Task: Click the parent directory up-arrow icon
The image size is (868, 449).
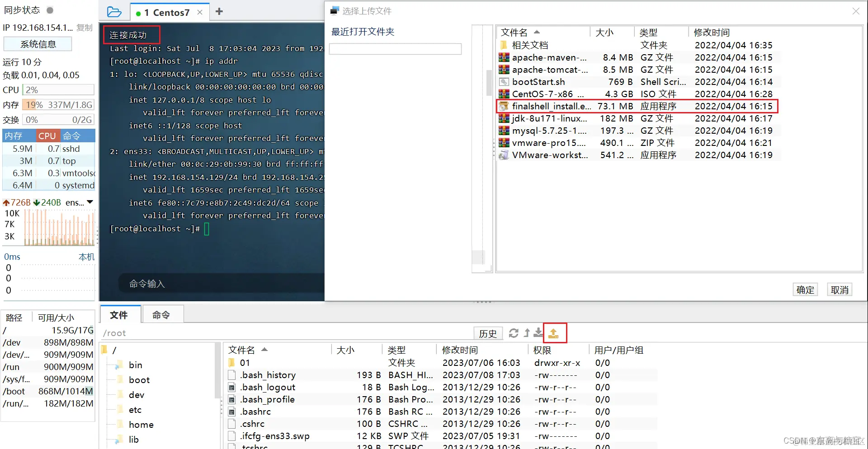Action: coord(526,333)
